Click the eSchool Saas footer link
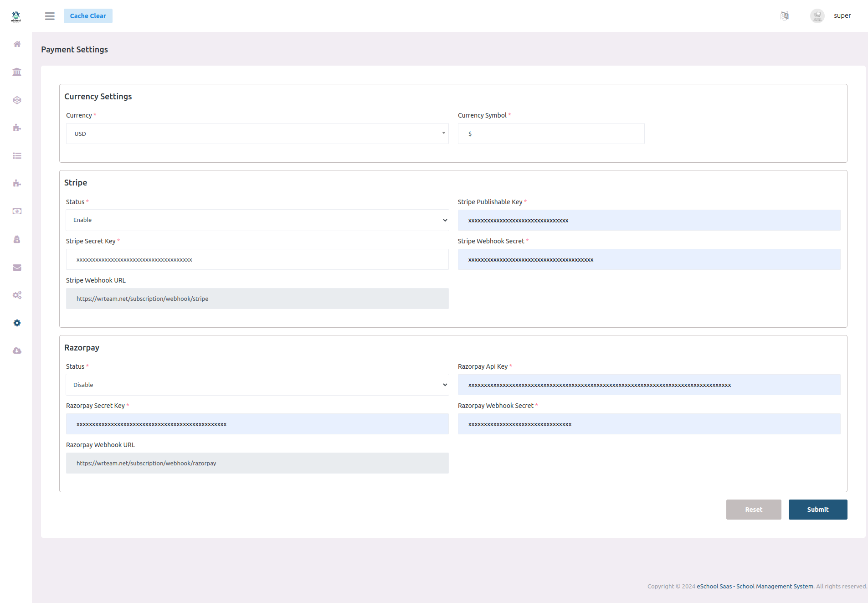Image resolution: width=868 pixels, height=603 pixels. (755, 587)
